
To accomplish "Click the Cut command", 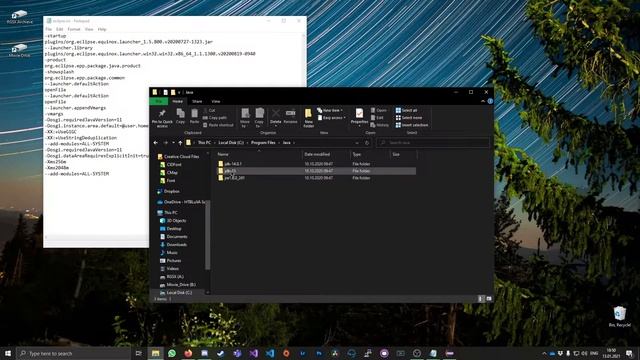I will point(209,110).
